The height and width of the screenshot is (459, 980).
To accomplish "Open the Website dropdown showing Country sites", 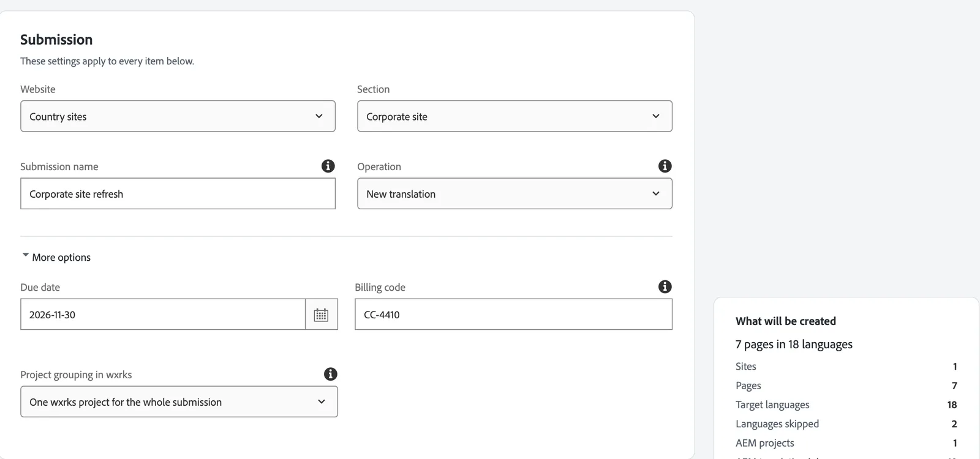I will (x=178, y=116).
